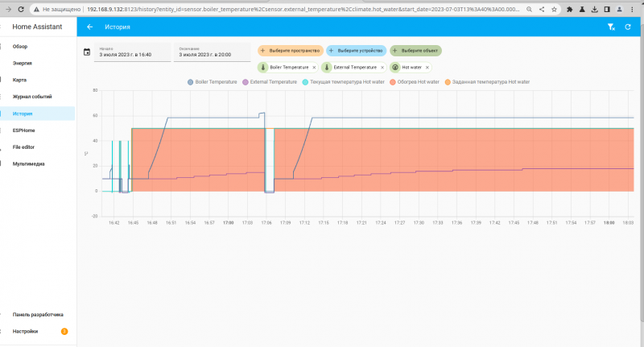Open the Выберите пространство area picker
The width and height of the screenshot is (644, 347).
click(291, 50)
